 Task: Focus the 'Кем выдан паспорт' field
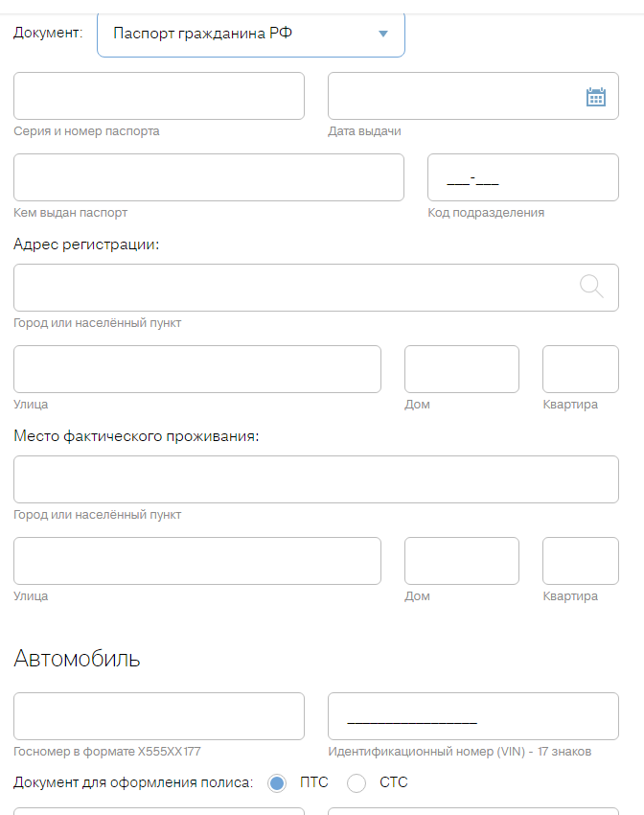(209, 177)
